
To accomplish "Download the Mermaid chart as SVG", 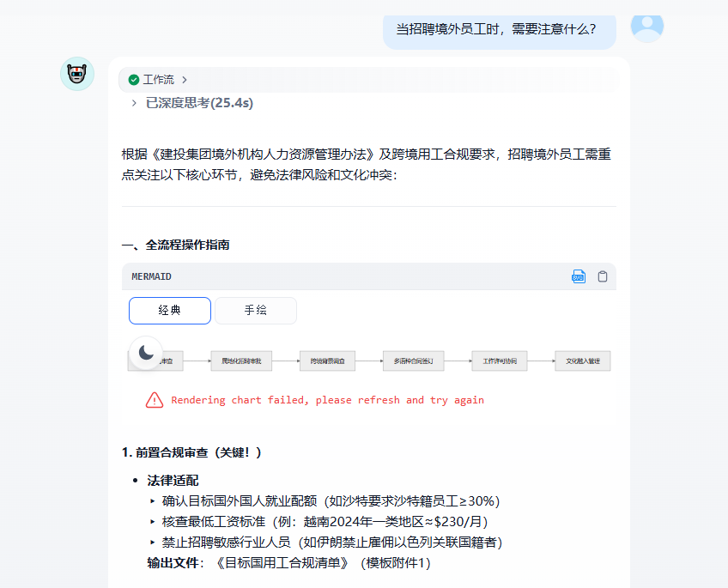I will tap(579, 276).
